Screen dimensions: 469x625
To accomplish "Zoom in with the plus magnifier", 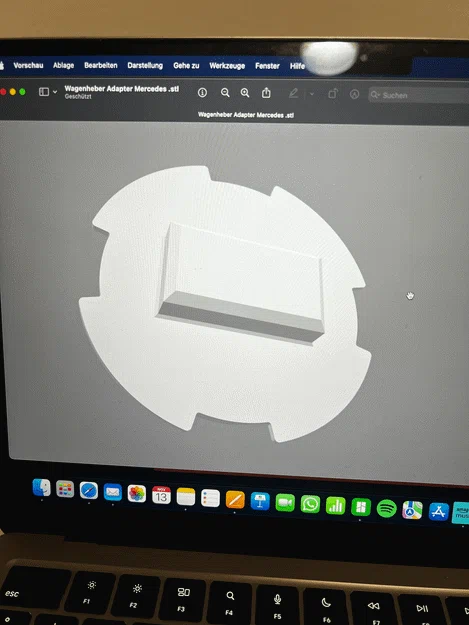I will 245,93.
